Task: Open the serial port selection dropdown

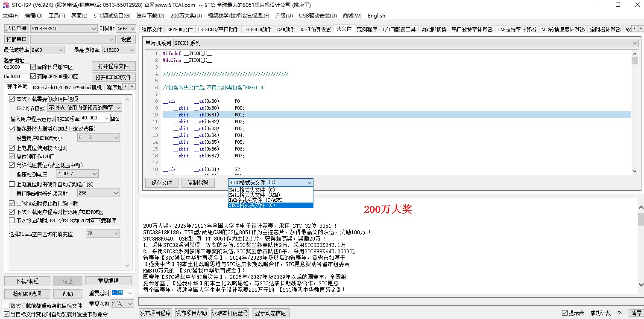Action: [73, 39]
